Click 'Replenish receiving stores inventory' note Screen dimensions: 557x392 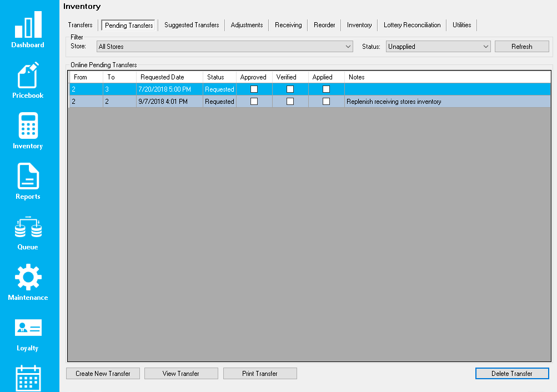[394, 102]
